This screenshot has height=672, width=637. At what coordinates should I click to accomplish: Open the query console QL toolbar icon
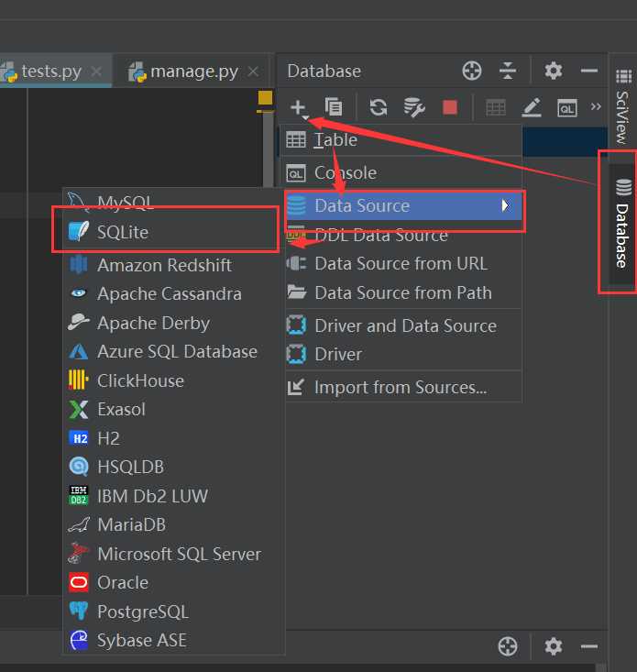tap(567, 108)
